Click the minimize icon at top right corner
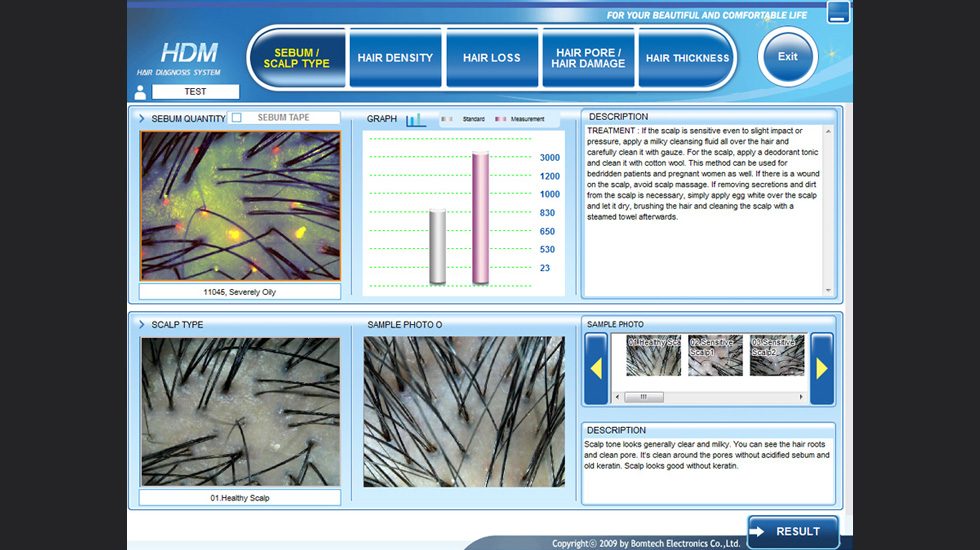The height and width of the screenshot is (550, 980). tap(838, 13)
